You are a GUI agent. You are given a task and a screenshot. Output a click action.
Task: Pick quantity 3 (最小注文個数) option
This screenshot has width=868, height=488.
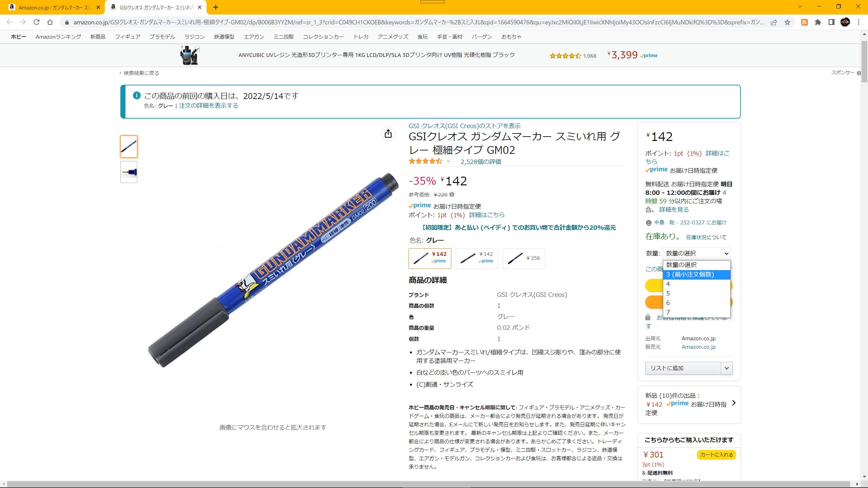point(696,274)
